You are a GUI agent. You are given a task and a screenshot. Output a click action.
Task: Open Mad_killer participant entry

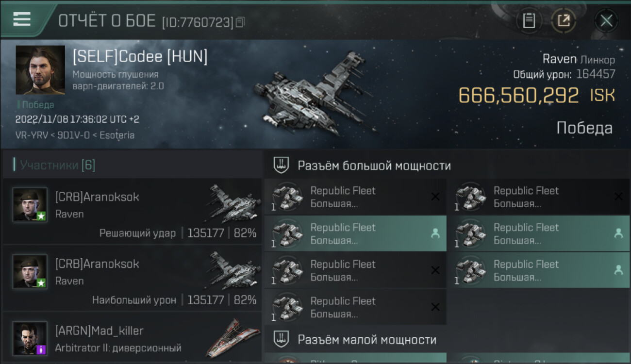[x=132, y=338]
